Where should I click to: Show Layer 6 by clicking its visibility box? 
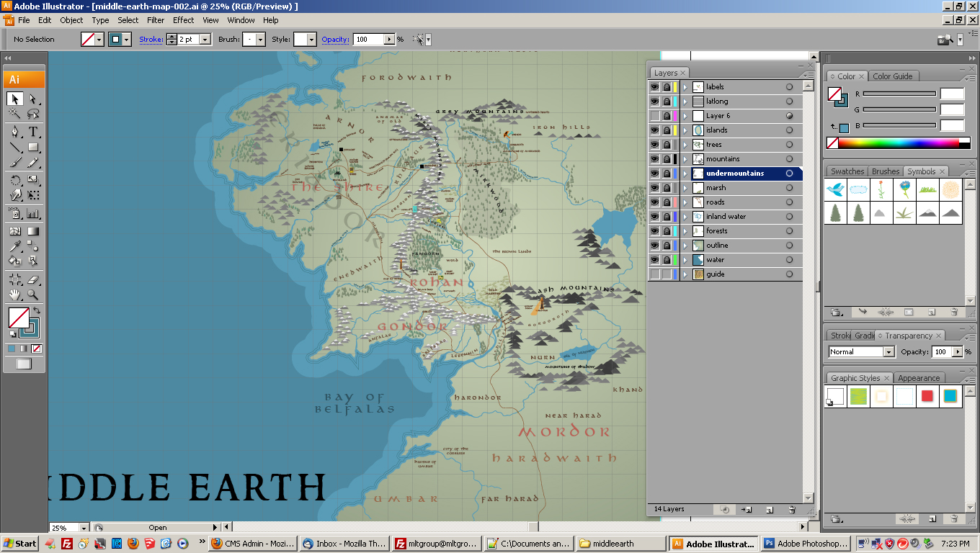coord(654,115)
